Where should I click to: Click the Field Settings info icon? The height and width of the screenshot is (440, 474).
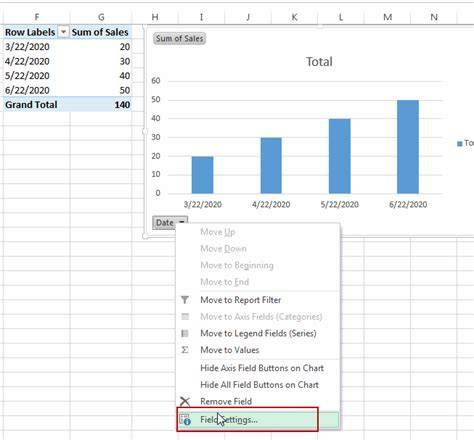(185, 419)
